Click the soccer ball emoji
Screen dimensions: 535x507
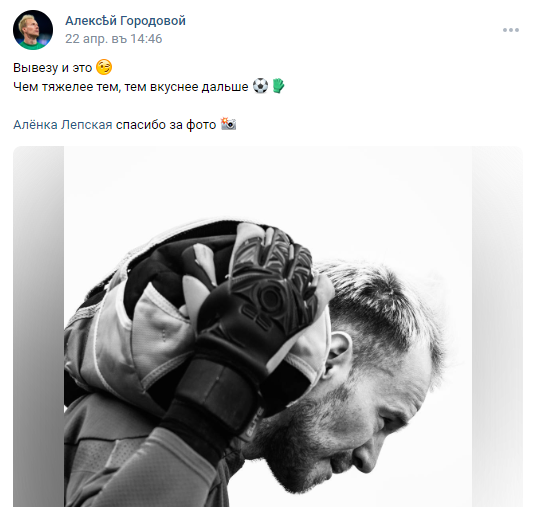[260, 86]
